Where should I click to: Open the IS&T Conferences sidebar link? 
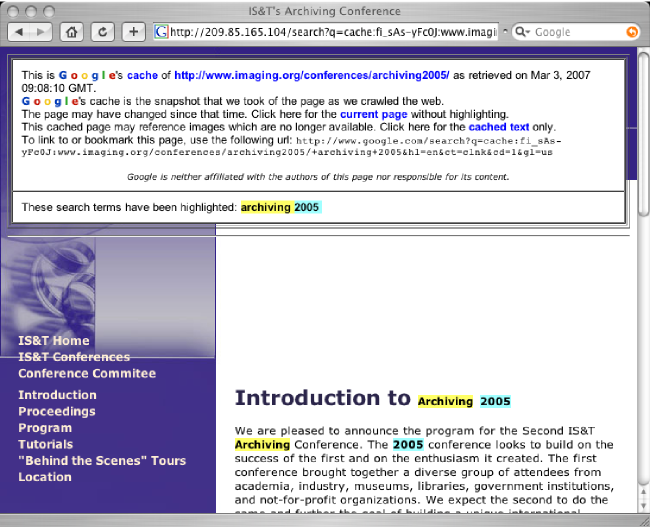(74, 357)
